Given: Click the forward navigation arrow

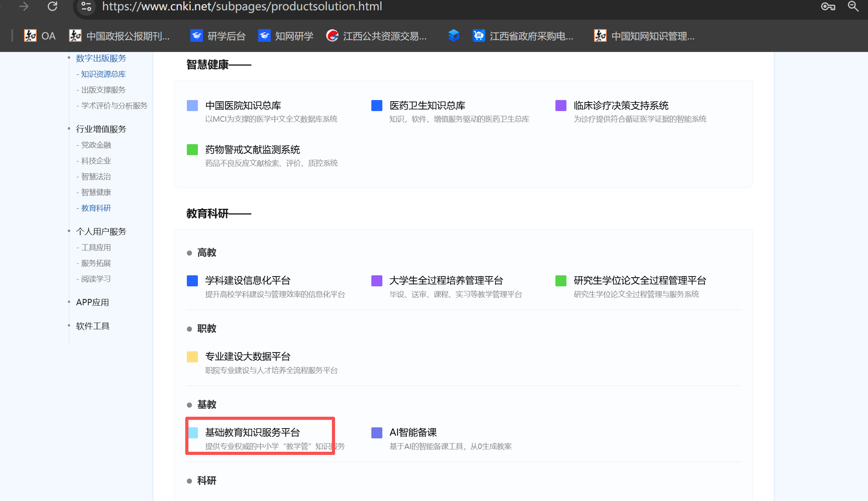Looking at the screenshot, I should click(x=24, y=6).
